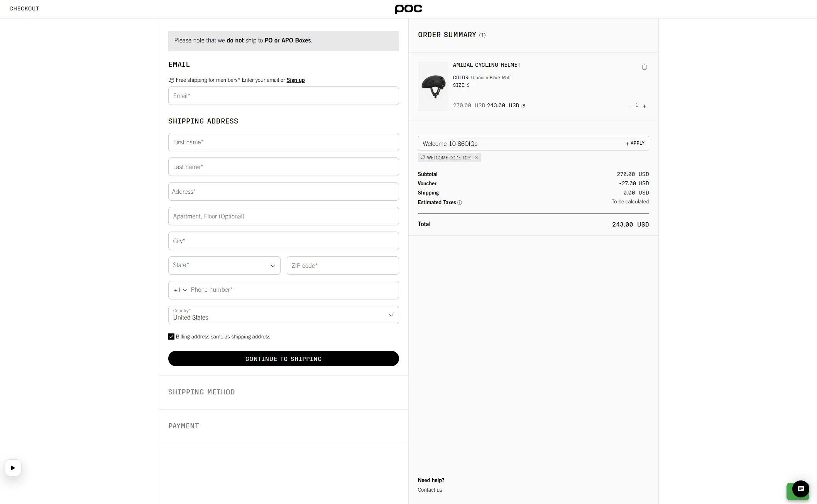Image resolution: width=817 pixels, height=504 pixels.
Task: Click the Uranium Black Matt color text
Action: coord(491,78)
